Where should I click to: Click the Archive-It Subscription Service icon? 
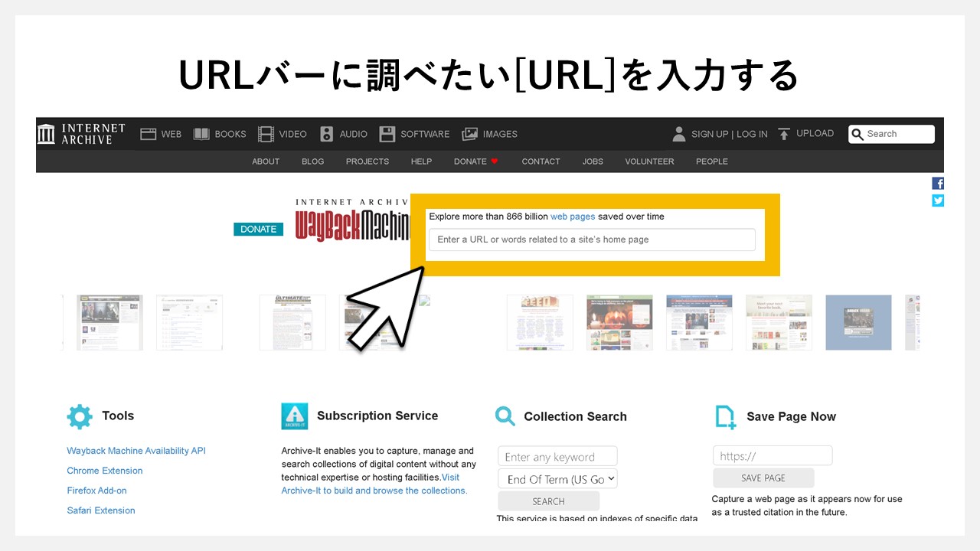pos(295,416)
